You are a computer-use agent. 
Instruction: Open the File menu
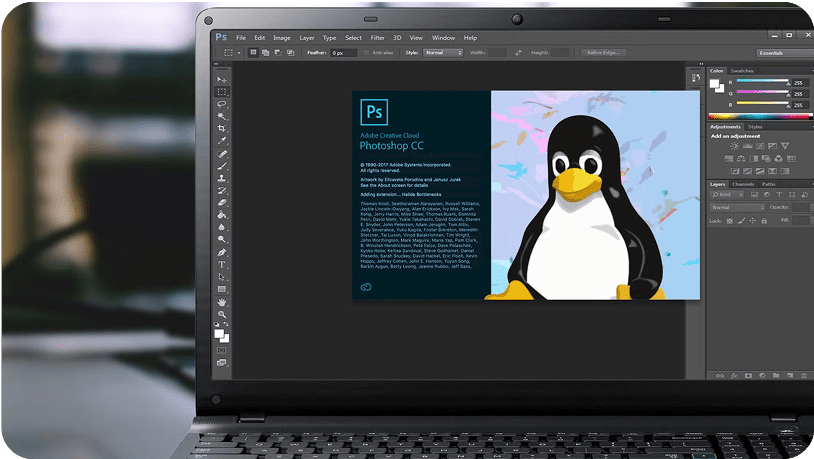[241, 38]
